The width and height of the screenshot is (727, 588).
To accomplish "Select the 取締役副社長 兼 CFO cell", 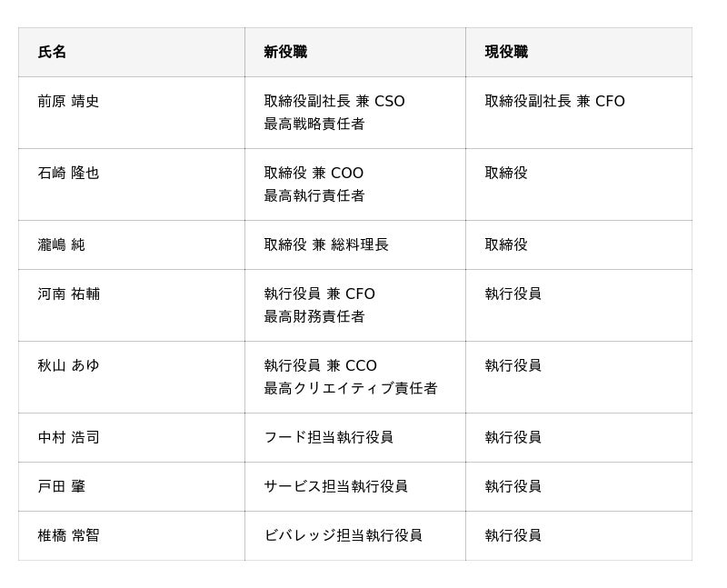I will click(554, 102).
